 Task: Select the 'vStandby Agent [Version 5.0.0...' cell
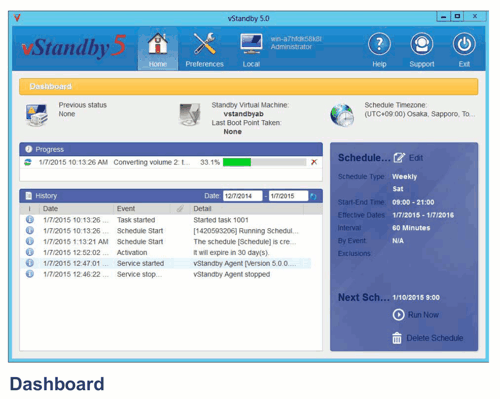coord(244,263)
